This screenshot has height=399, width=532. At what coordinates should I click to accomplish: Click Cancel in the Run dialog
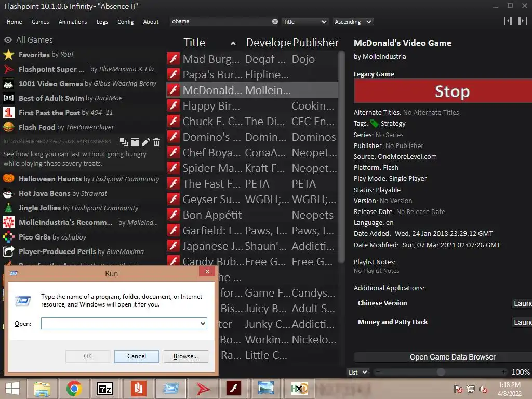pyautogui.click(x=137, y=356)
